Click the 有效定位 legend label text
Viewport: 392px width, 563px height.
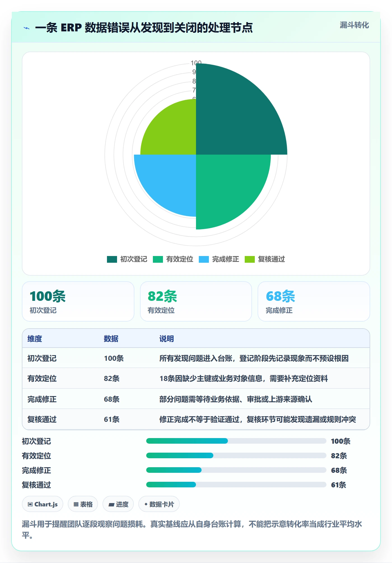point(179,259)
